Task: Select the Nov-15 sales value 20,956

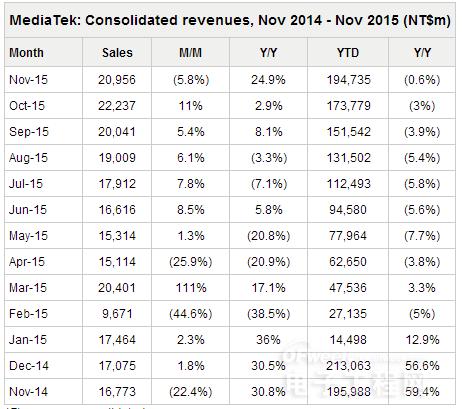Action: pos(117,80)
